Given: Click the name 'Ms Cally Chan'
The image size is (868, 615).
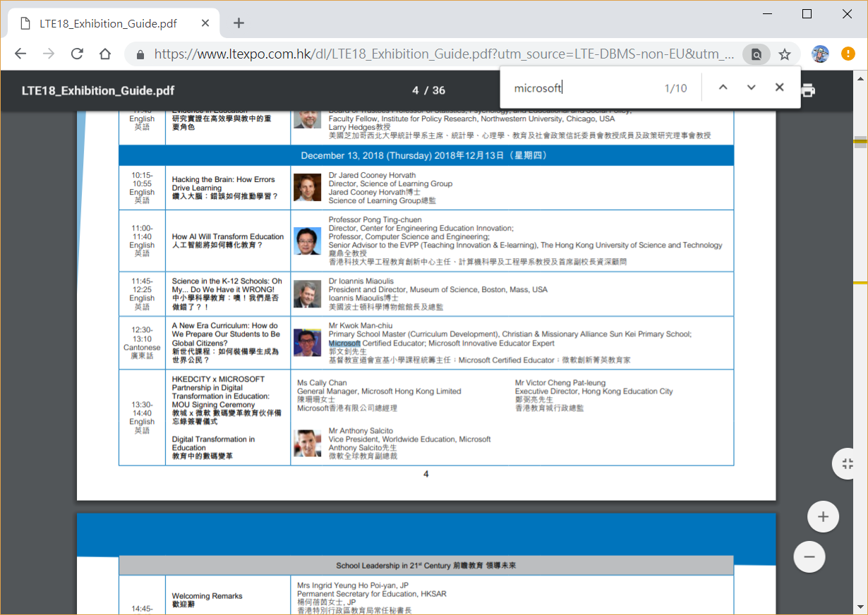Looking at the screenshot, I should click(x=321, y=383).
